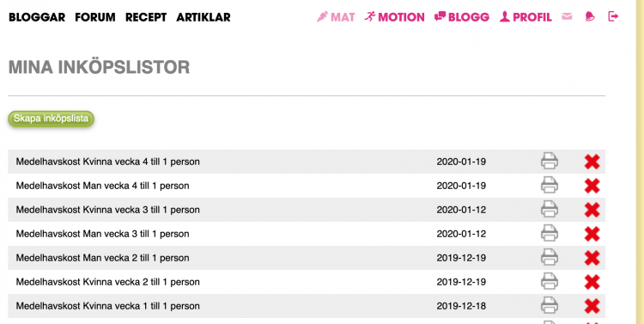Open the messages envelope icon

click(567, 16)
